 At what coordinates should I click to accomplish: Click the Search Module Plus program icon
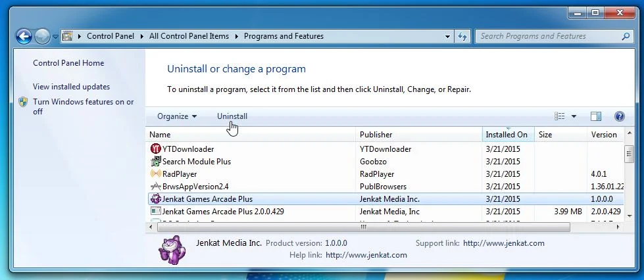tap(156, 161)
